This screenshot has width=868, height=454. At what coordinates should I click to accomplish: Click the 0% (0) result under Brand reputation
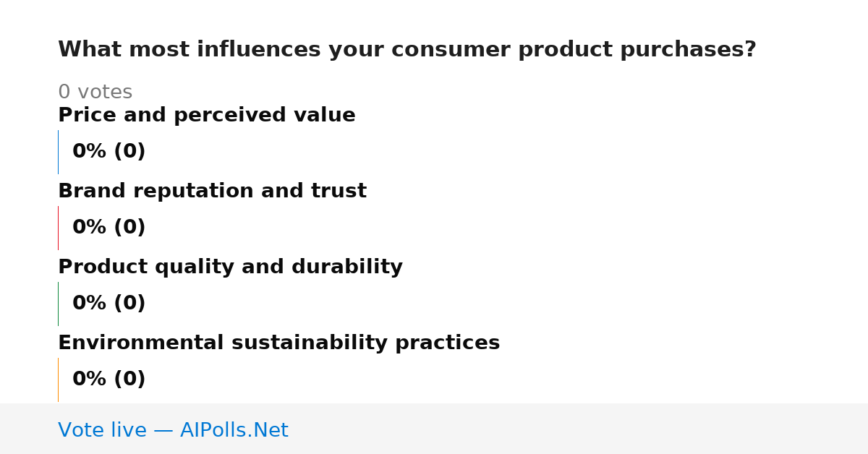point(109,228)
